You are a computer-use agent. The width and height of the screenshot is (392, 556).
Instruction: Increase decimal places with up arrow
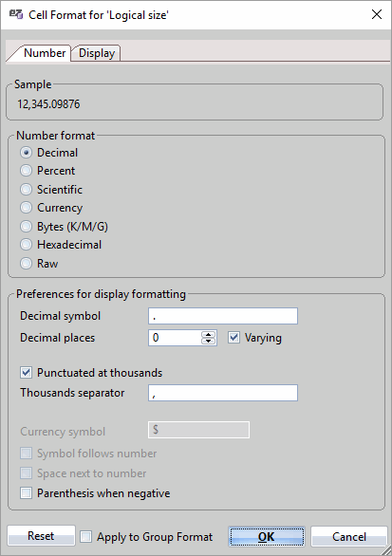(208, 334)
